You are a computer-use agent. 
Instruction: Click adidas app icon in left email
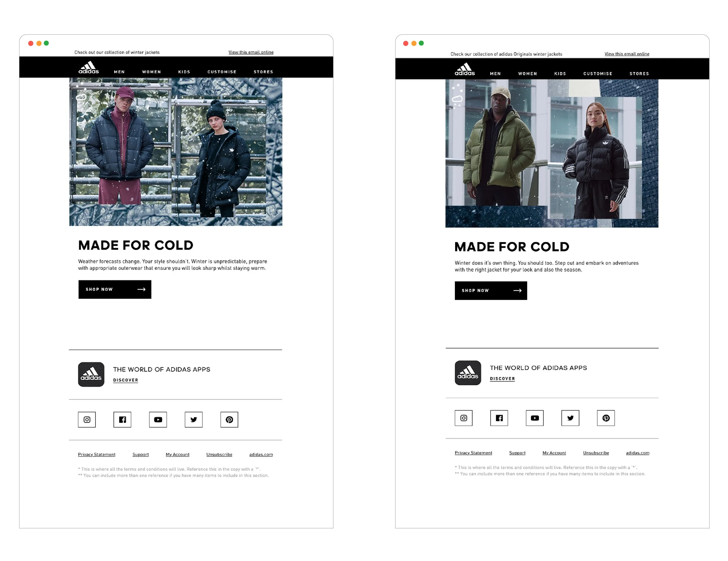(91, 374)
